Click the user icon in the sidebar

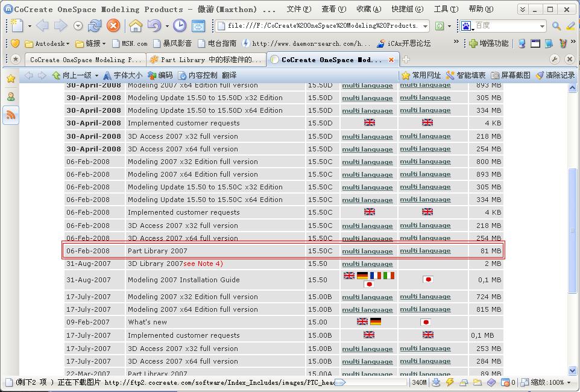[11, 96]
